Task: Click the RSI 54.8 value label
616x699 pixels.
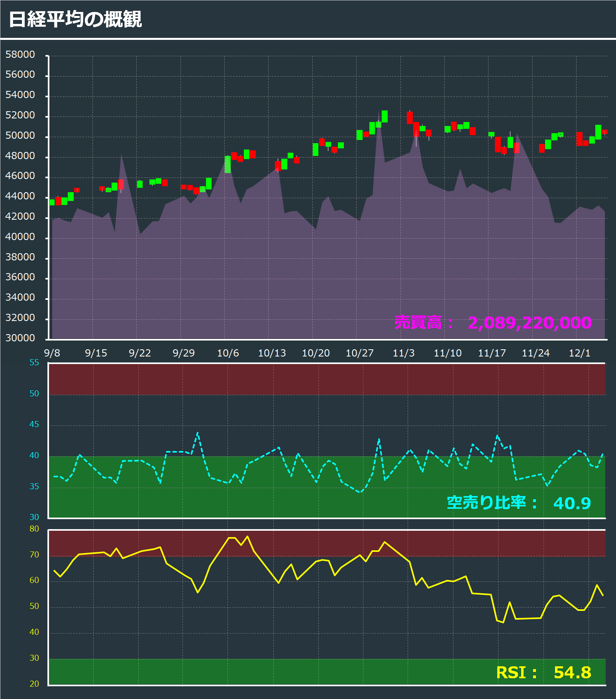Action: [x=543, y=672]
